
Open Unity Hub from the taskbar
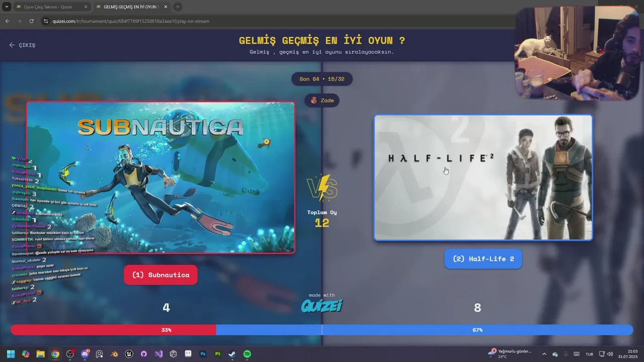click(174, 354)
